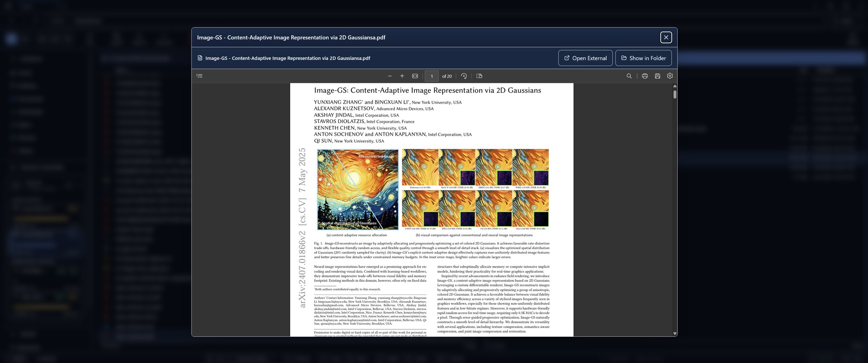The height and width of the screenshot is (363, 868).
Task: Zoom out of the PDF page
Action: click(390, 76)
